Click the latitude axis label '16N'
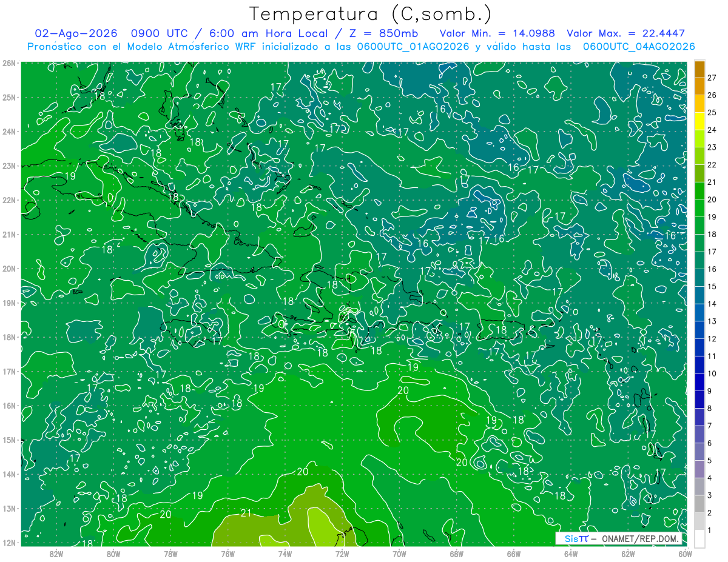This screenshot has width=728, height=562. click(9, 406)
